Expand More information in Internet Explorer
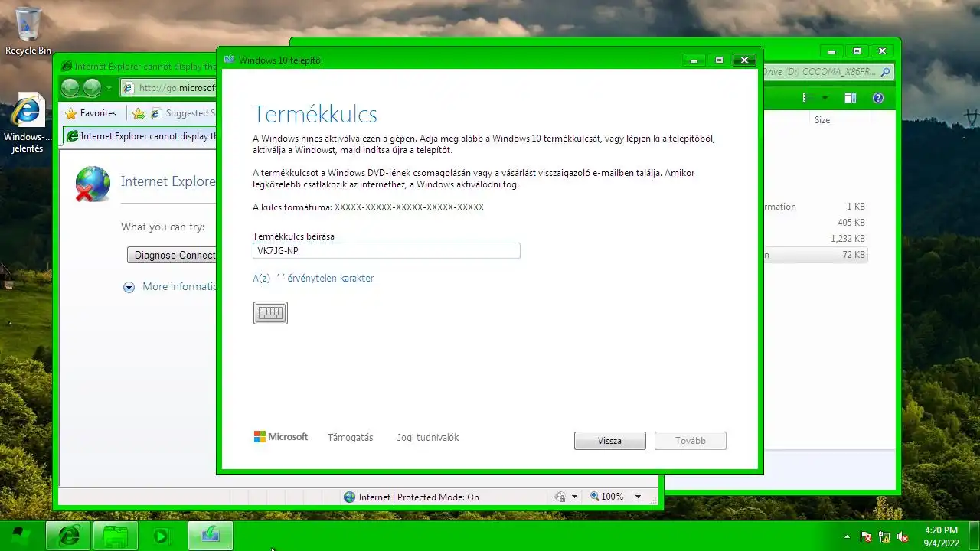 tap(170, 286)
